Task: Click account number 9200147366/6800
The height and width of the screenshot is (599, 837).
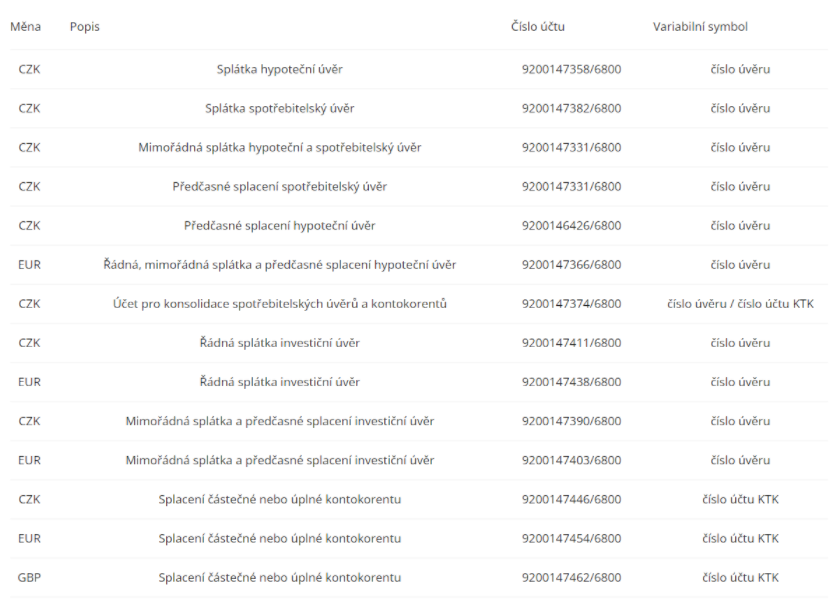Action: click(x=571, y=264)
